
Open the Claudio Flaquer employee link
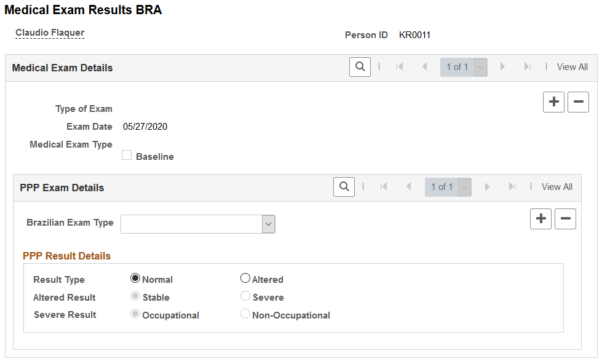tap(49, 33)
